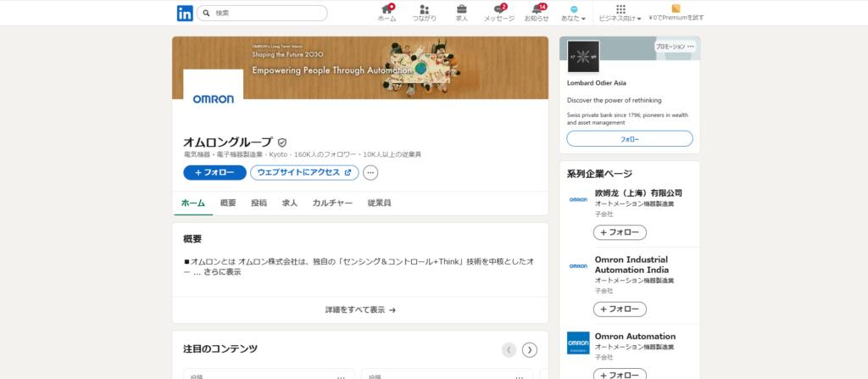Open the つながり network icon
The height and width of the screenshot is (379, 868).
[424, 9]
